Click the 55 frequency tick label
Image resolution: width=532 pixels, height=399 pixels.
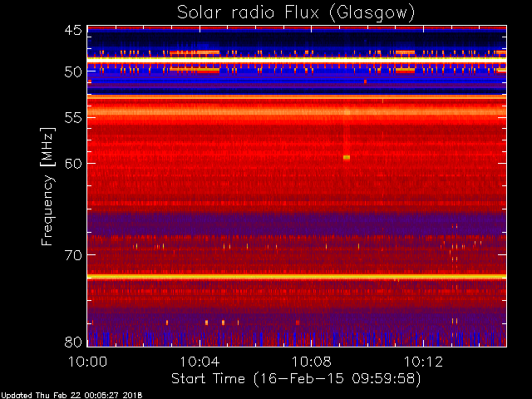coord(73,118)
